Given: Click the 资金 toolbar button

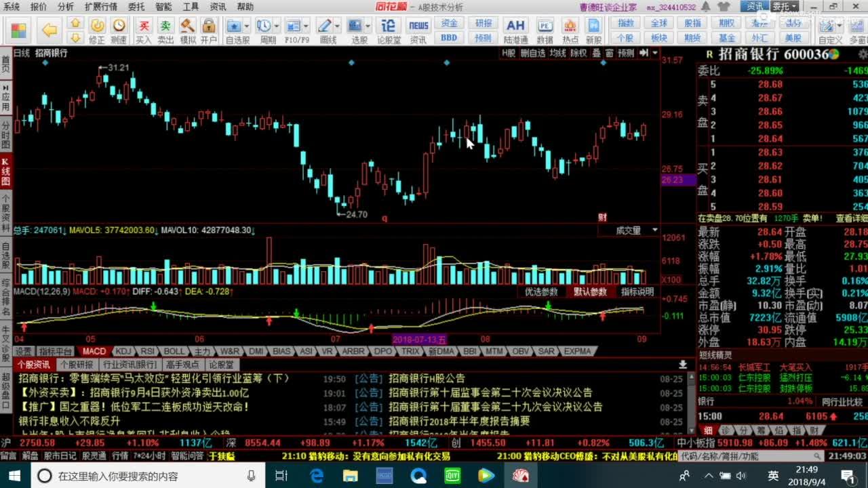Looking at the screenshot, I should pos(449,23).
